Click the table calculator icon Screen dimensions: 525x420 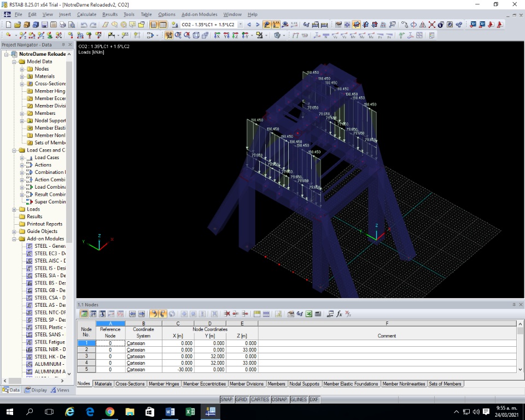point(318,314)
